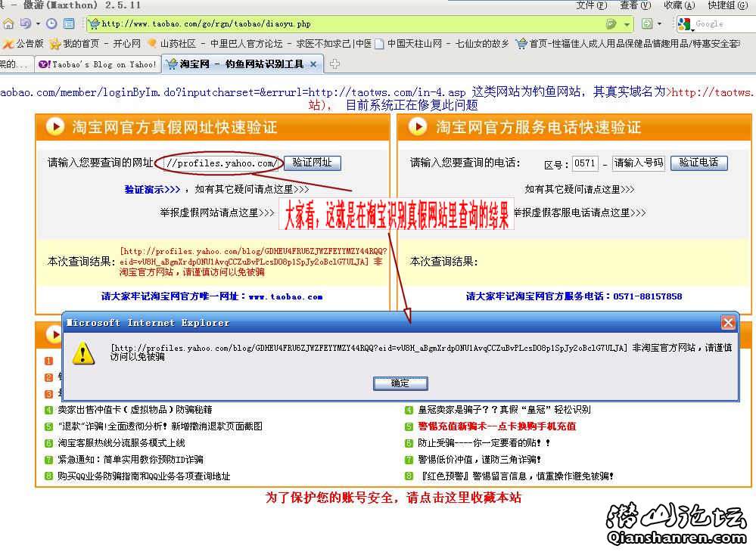Click the 验证网址 button
Viewport: 756px width, 552px height.
313,163
